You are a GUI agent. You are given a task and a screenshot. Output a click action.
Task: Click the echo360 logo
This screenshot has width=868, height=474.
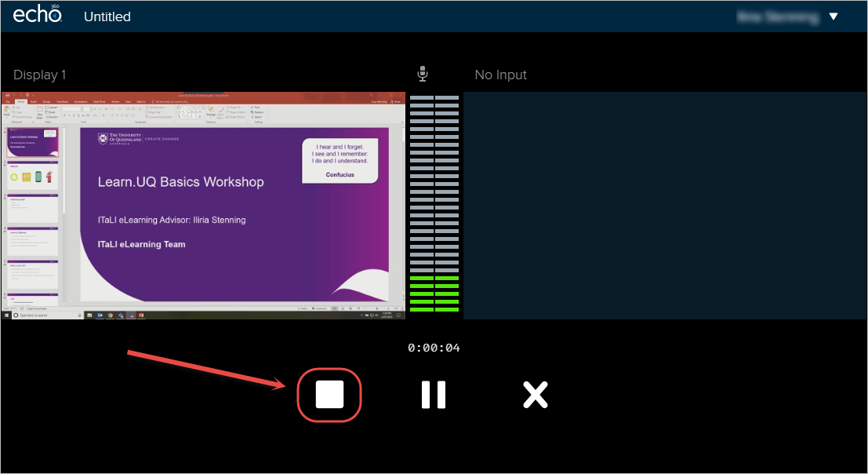[37, 14]
